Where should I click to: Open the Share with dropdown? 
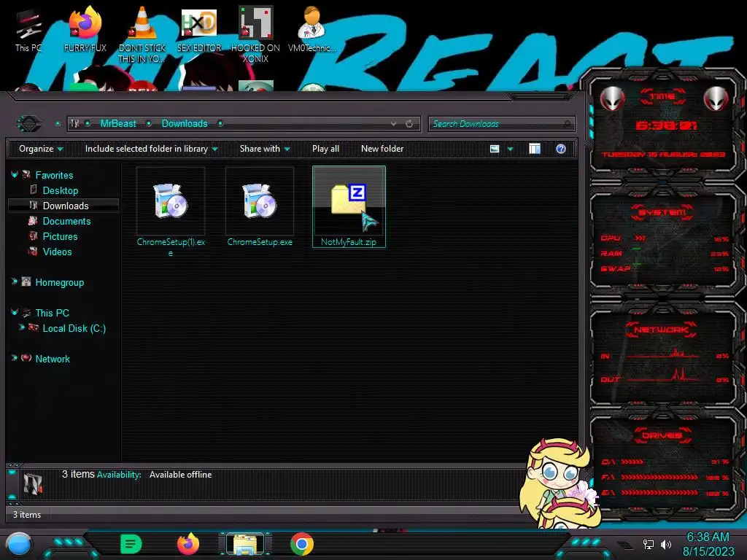[265, 149]
